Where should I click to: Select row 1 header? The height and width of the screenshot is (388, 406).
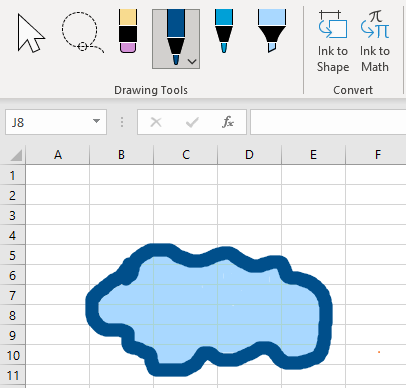tap(13, 175)
